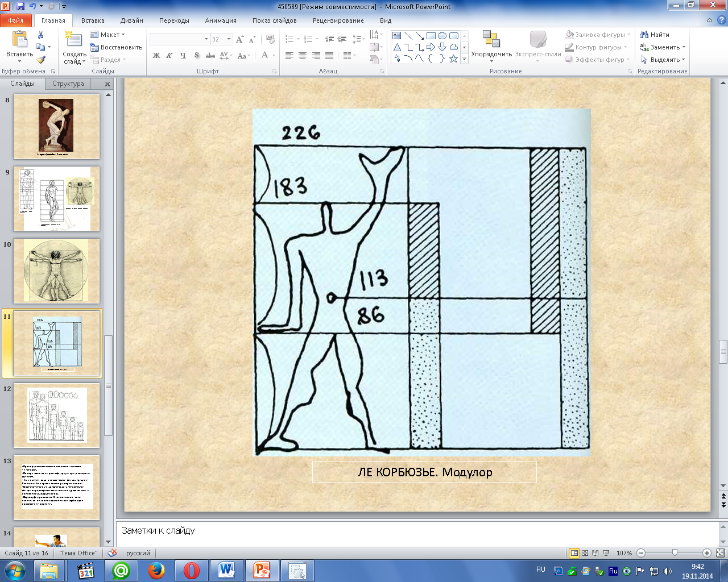
Task: Open the Макет layout dropdown
Action: pyautogui.click(x=108, y=35)
